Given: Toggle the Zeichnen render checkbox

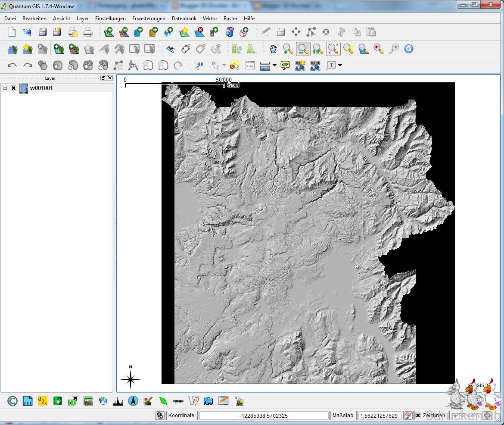Looking at the screenshot, I should (x=418, y=416).
